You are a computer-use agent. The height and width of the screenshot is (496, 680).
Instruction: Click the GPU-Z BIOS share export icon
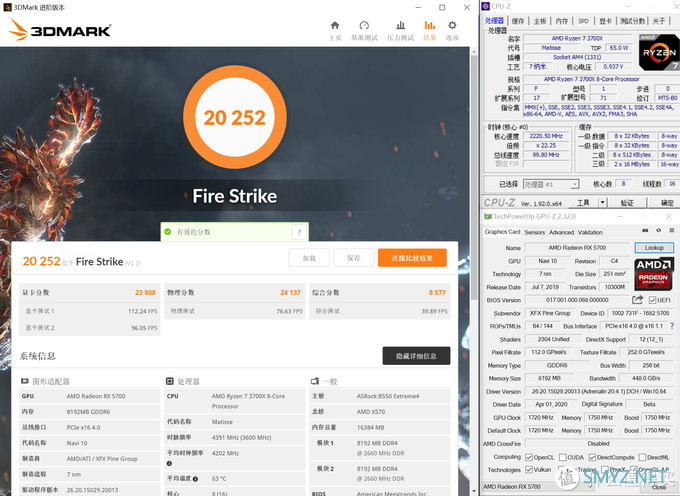pos(638,300)
